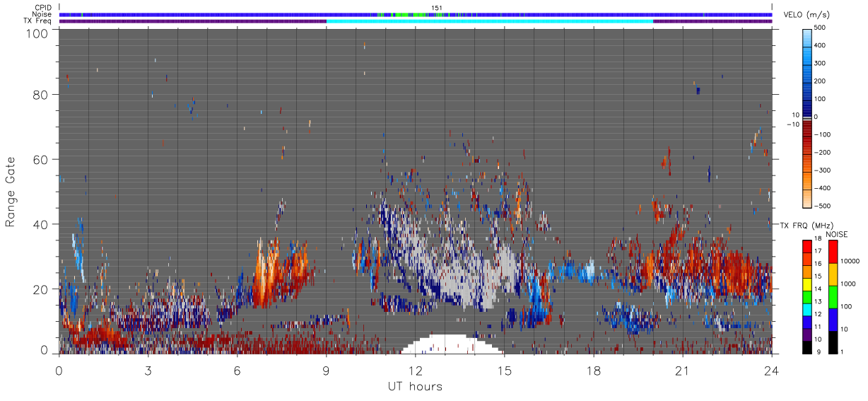Click the UT hours axis title
This screenshot has height=401, width=868.
415,386
